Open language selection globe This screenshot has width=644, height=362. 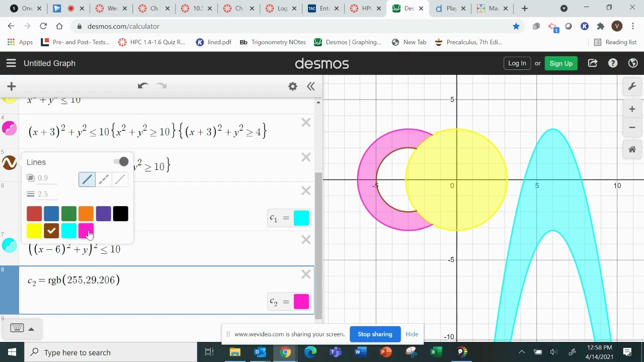pos(633,63)
